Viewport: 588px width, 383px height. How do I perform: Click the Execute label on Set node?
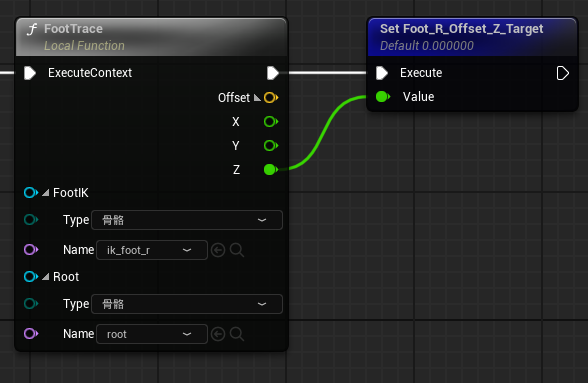(421, 73)
